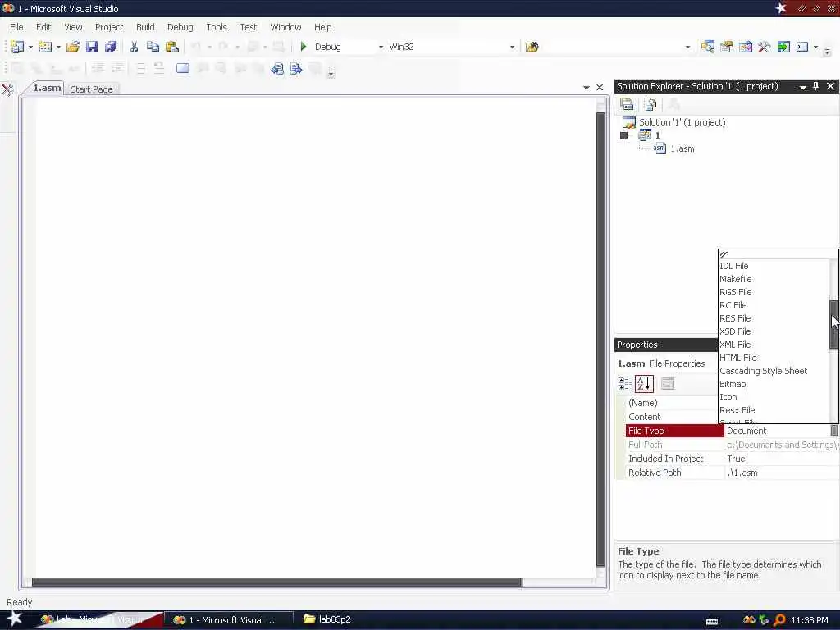Click the Copy icon

point(153,47)
